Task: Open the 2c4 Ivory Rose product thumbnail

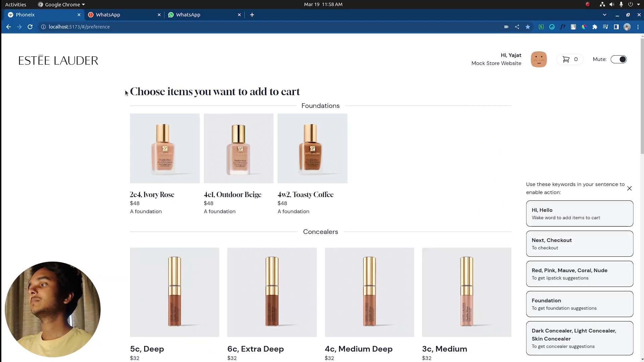Action: (x=165, y=148)
